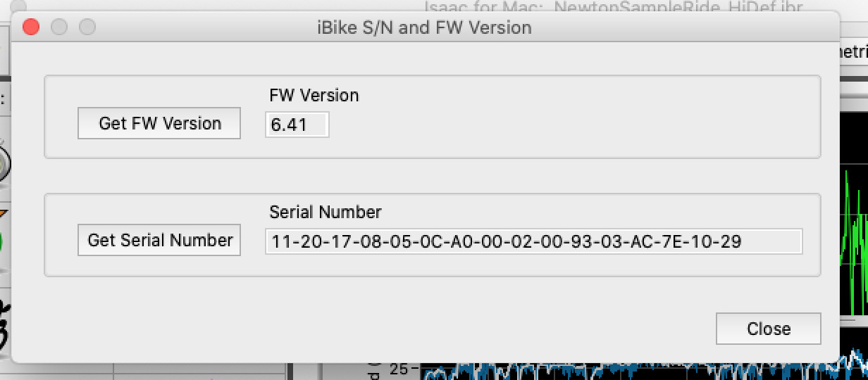This screenshot has height=380, width=868.
Task: Click the orange icon at the left edge
Action: click(x=4, y=213)
